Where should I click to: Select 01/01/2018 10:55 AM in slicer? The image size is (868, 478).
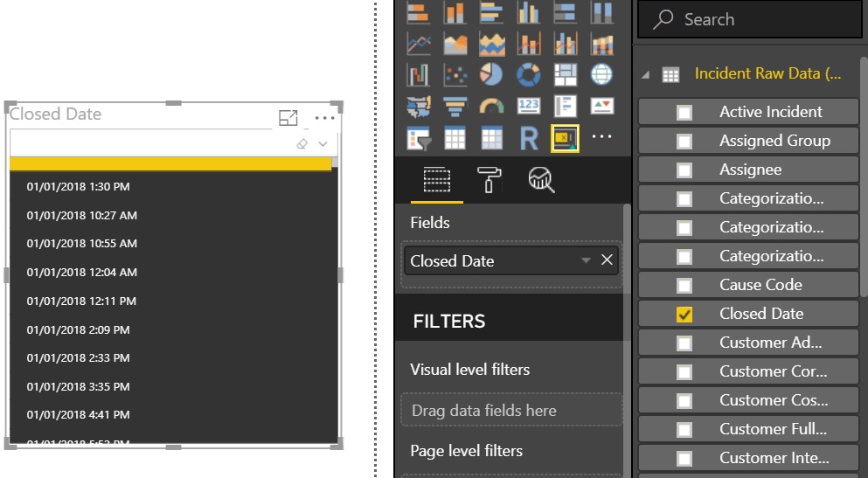(x=82, y=244)
